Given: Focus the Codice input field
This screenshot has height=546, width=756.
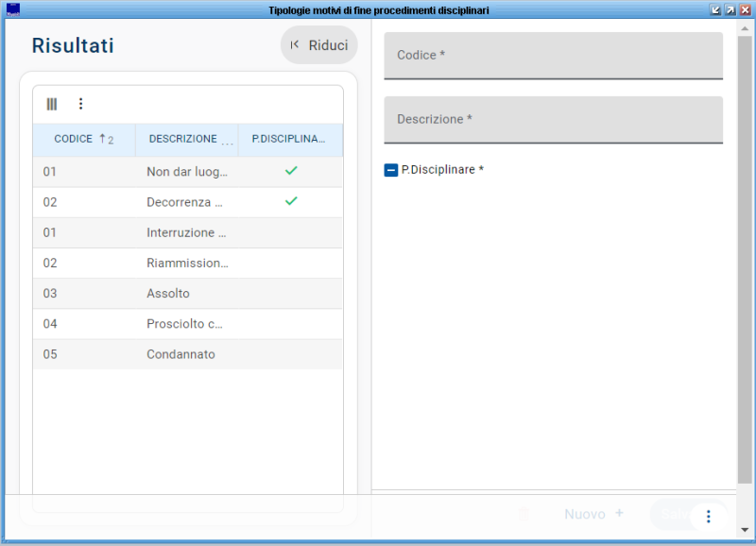Looking at the screenshot, I should (553, 56).
